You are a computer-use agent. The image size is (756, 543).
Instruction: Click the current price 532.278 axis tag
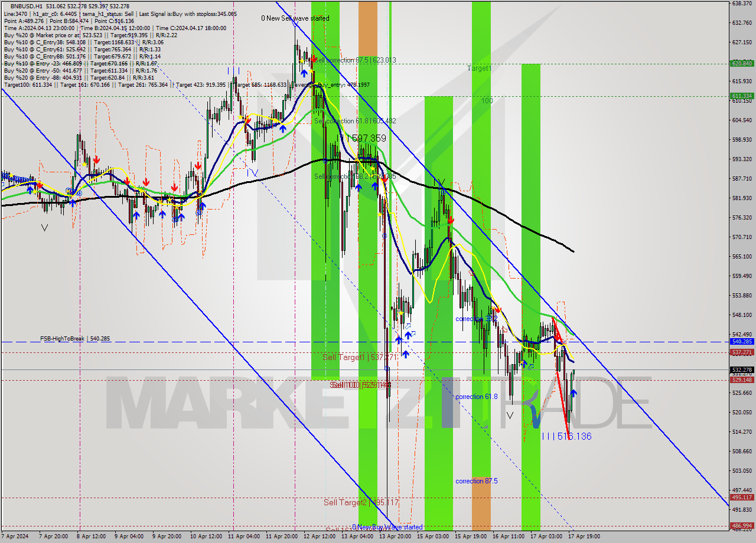point(742,369)
